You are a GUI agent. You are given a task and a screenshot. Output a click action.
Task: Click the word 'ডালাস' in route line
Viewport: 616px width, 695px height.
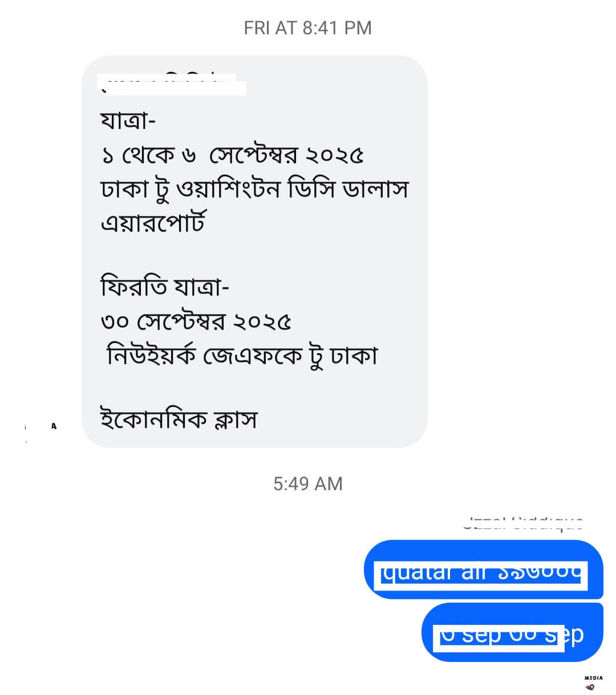375,188
